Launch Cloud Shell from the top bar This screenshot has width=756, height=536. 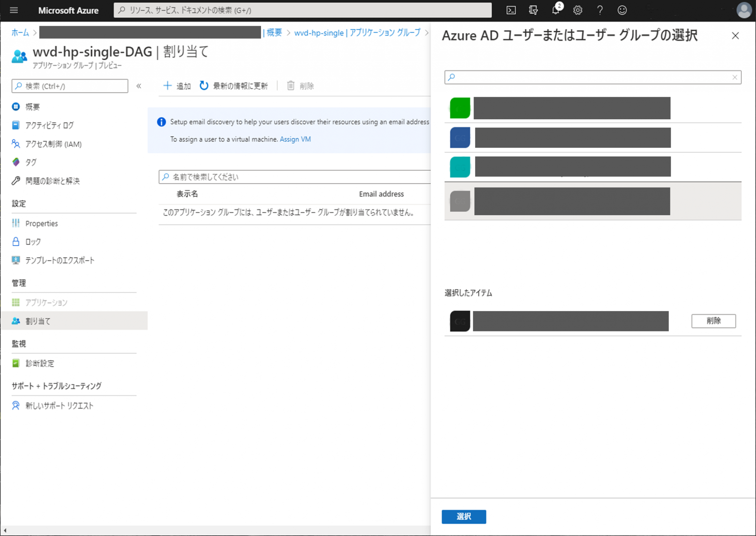(x=511, y=10)
